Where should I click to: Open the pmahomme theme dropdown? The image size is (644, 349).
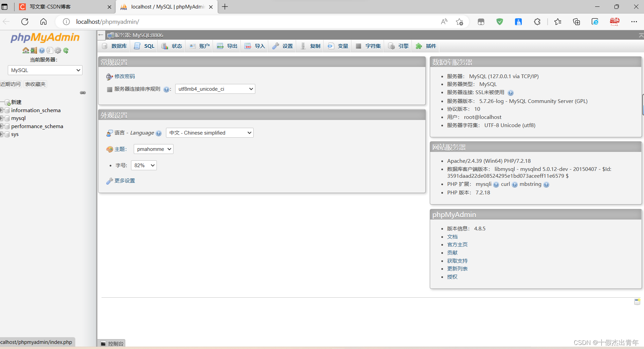tap(153, 149)
